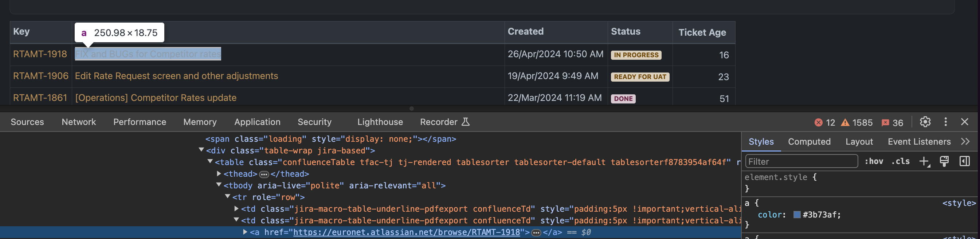
Task: Click the warning count 1585
Action: (x=856, y=122)
